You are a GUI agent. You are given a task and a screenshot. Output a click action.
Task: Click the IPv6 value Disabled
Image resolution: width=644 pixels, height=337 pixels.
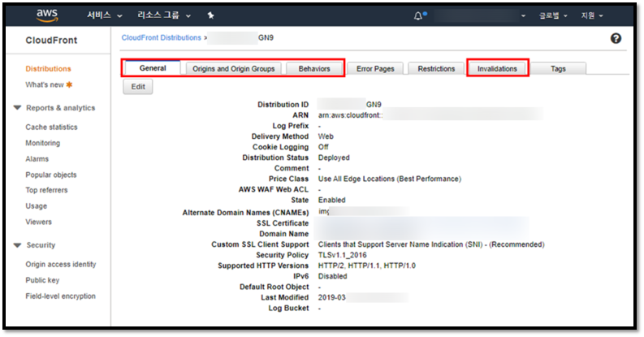pos(333,276)
